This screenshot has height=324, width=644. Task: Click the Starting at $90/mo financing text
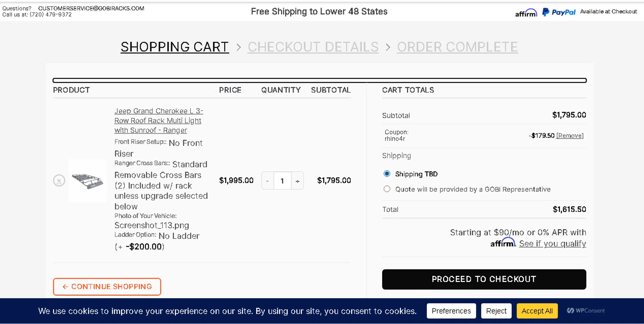pyautogui.click(x=518, y=233)
